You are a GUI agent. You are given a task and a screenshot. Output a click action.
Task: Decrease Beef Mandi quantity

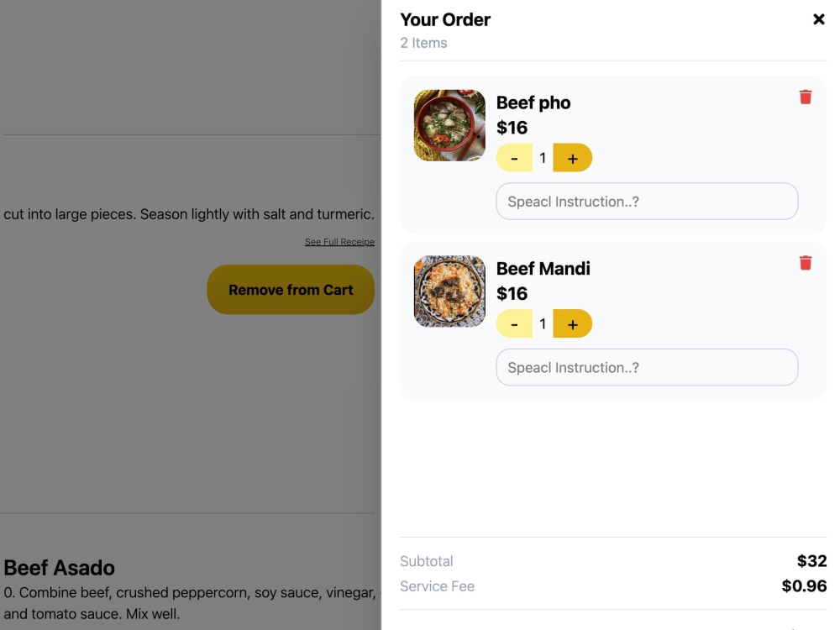pos(514,324)
